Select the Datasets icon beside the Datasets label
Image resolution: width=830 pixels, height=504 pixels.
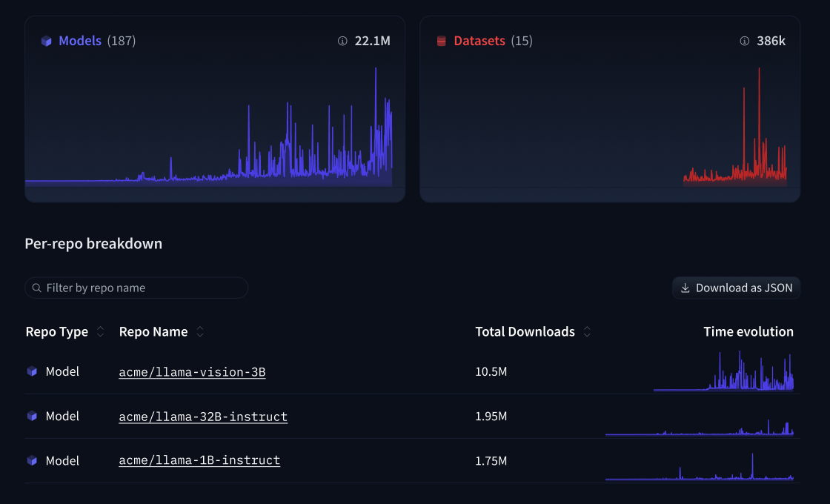point(441,41)
